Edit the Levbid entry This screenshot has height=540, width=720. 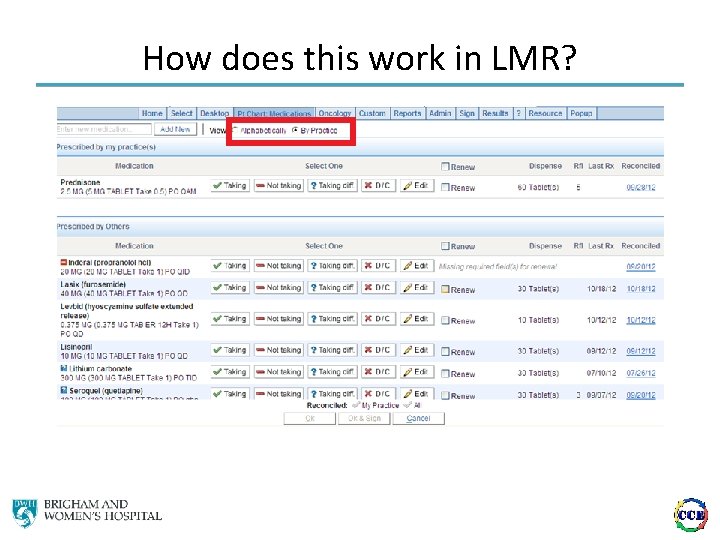(416, 319)
